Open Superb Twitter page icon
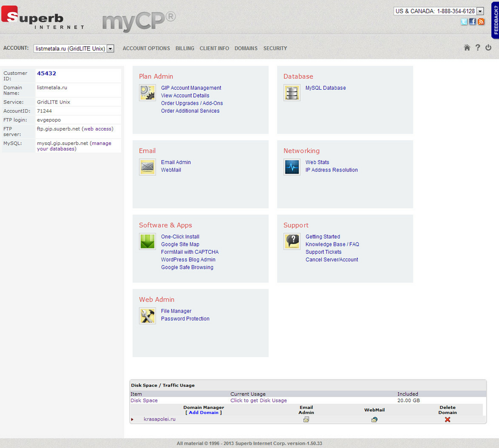The height and width of the screenshot is (448, 499). coord(464,22)
